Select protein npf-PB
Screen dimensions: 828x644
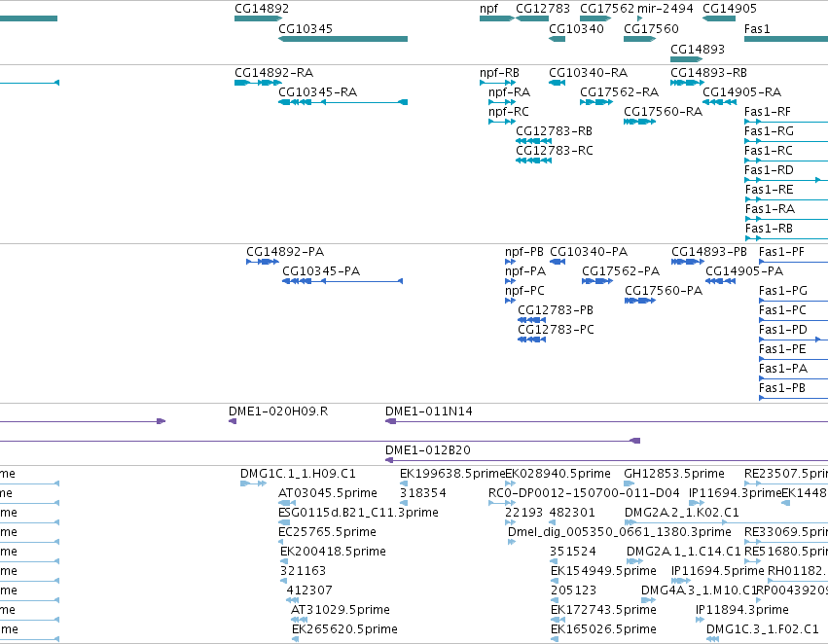[x=523, y=252]
